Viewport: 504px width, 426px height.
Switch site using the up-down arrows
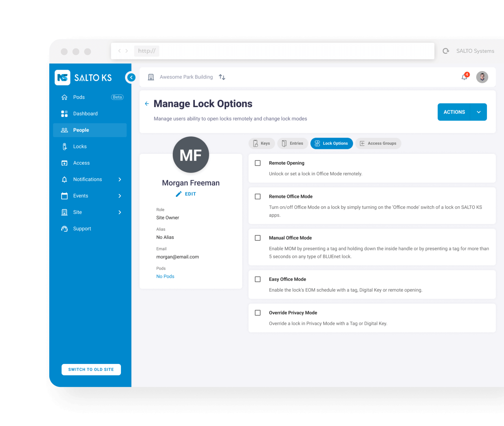click(222, 77)
